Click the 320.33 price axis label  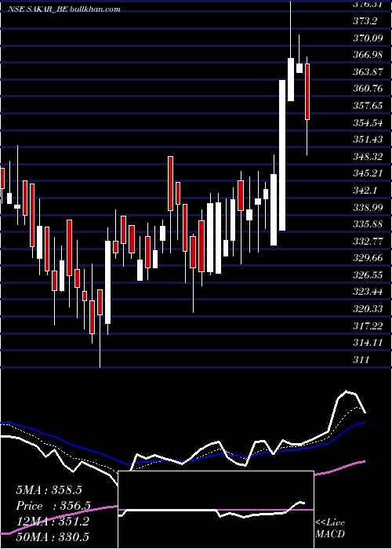pos(368,309)
